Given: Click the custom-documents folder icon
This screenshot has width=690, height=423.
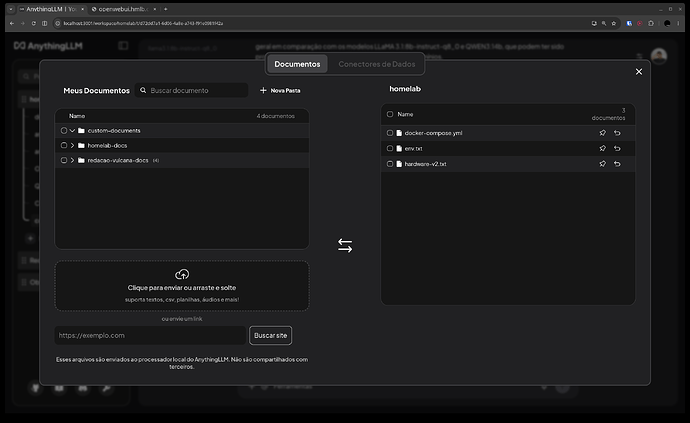Looking at the screenshot, I should [x=81, y=131].
